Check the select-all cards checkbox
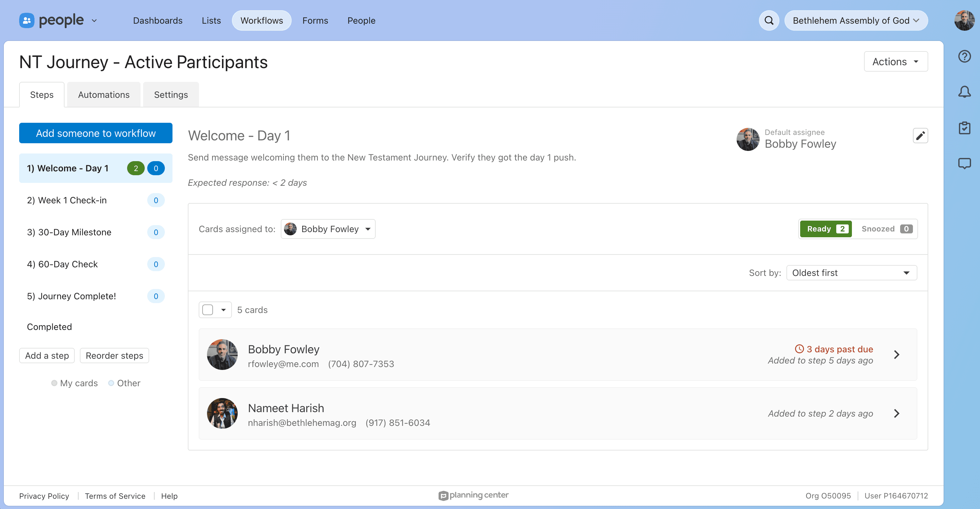 tap(208, 310)
